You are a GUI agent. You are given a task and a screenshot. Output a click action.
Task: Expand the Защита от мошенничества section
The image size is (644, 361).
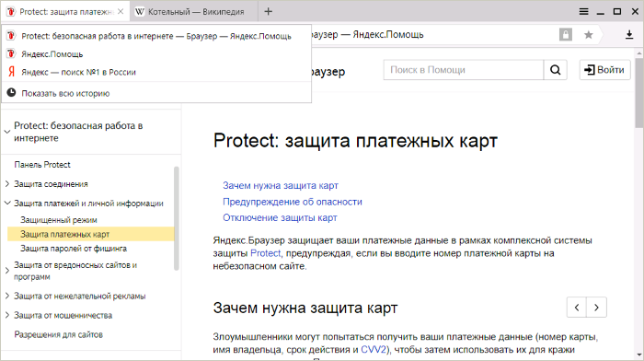click(x=7, y=315)
